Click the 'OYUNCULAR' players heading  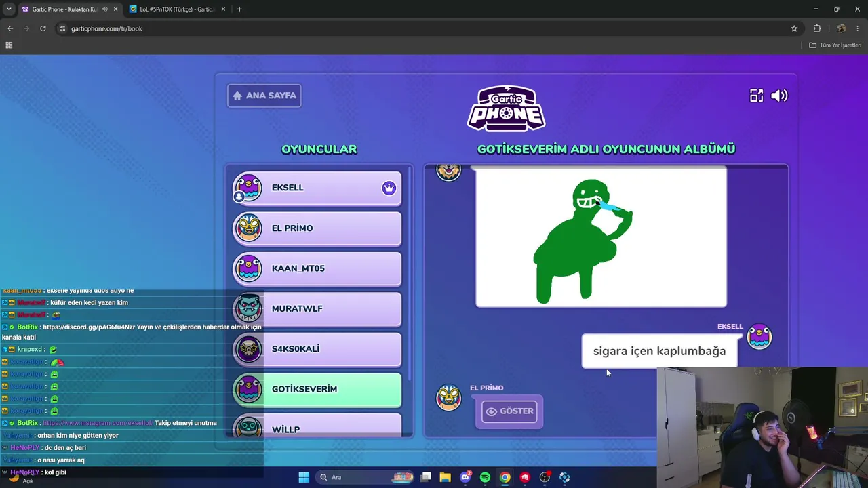319,149
